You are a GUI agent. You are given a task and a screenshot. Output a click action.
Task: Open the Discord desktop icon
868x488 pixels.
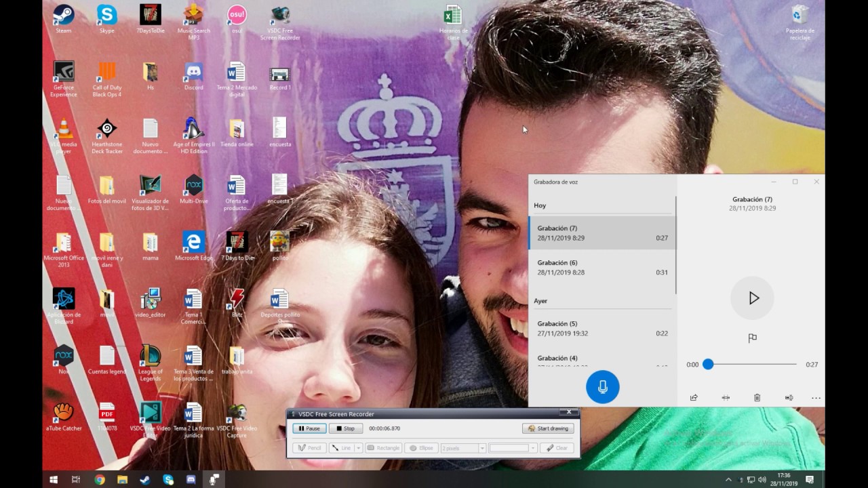pyautogui.click(x=194, y=76)
